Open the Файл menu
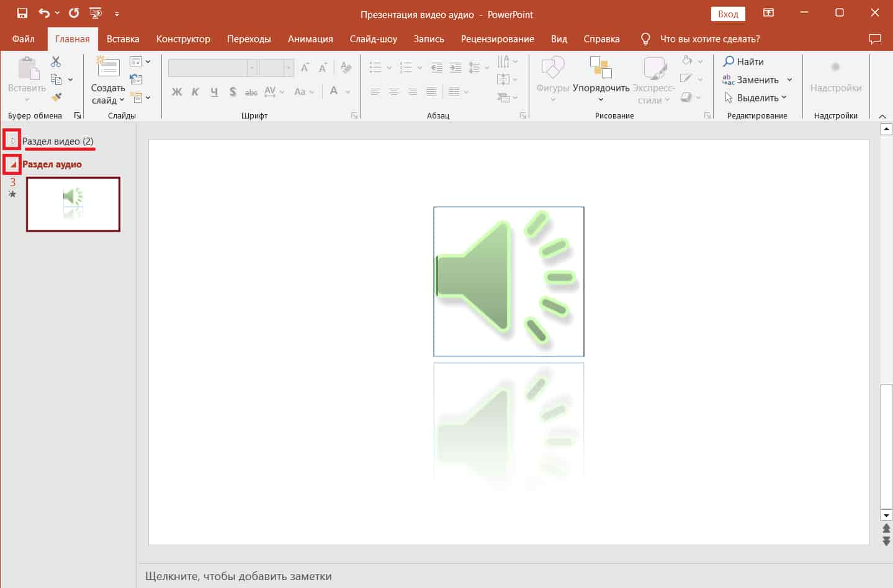This screenshot has height=588, width=893. click(24, 39)
